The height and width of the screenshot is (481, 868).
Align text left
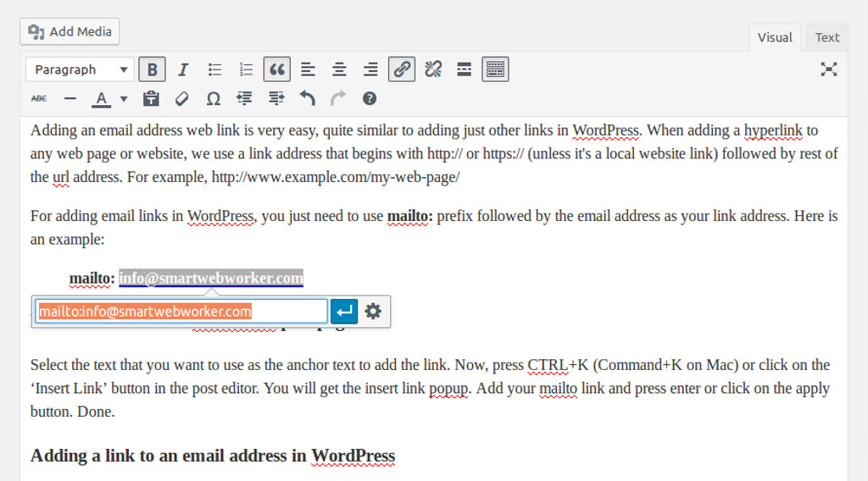pyautogui.click(x=308, y=69)
